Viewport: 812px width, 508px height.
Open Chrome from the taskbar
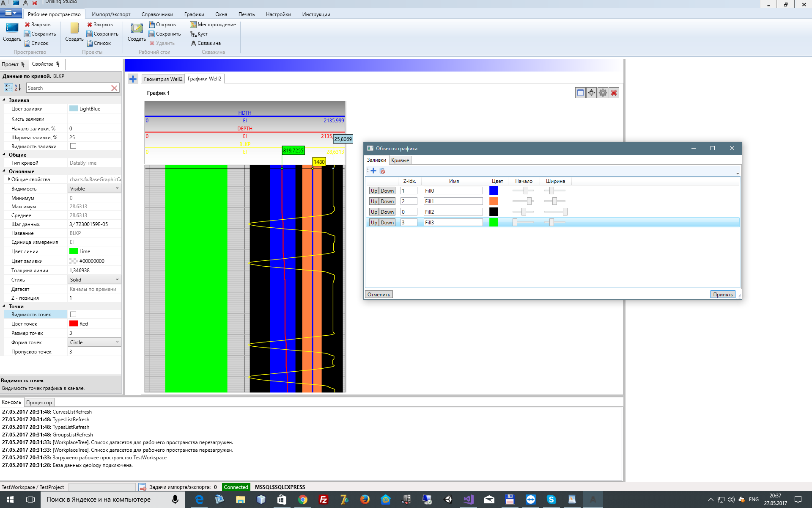(302, 500)
